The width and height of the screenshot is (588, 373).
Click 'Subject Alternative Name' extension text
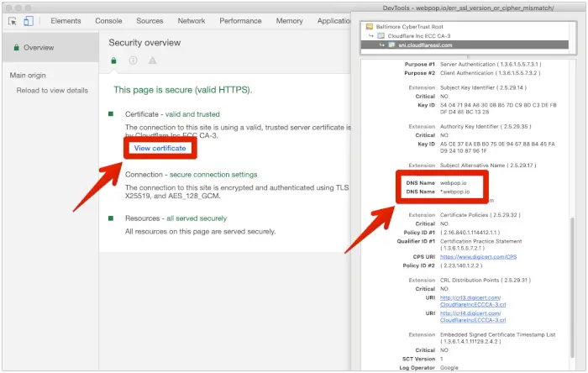click(x=472, y=165)
